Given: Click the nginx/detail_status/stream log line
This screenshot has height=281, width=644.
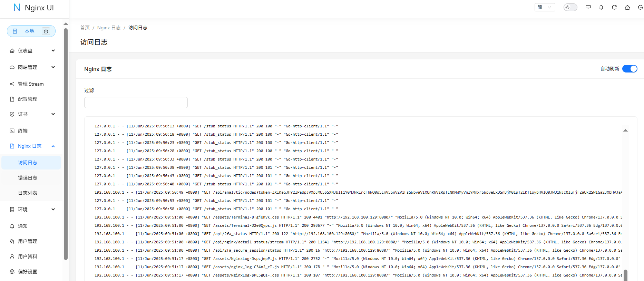Looking at the screenshot, I should click(x=358, y=242).
